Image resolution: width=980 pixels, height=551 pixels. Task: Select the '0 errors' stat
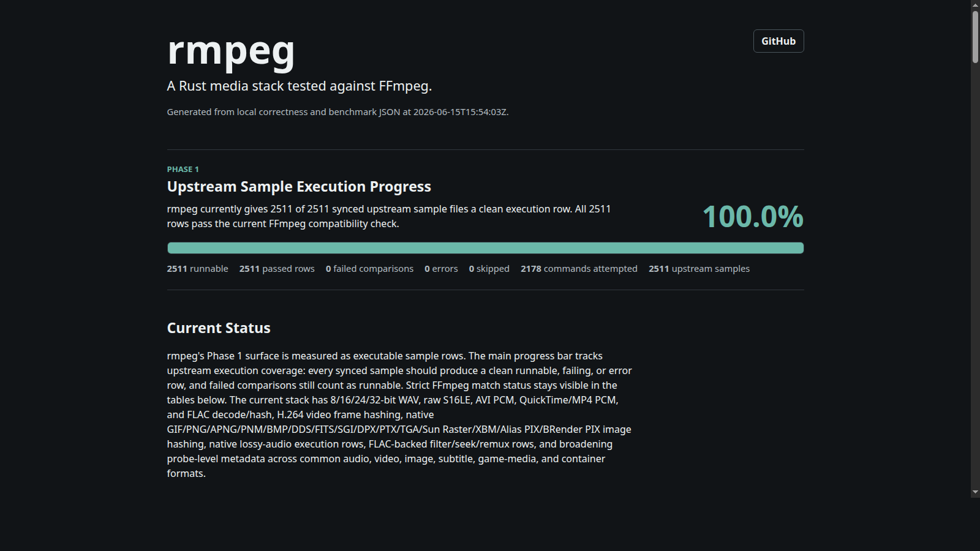click(441, 269)
